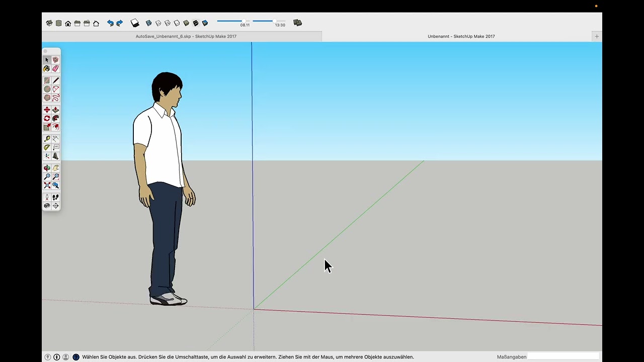Viewport: 644px width, 362px height.
Task: Choose the Look Around eye tool
Action: pyautogui.click(x=47, y=206)
